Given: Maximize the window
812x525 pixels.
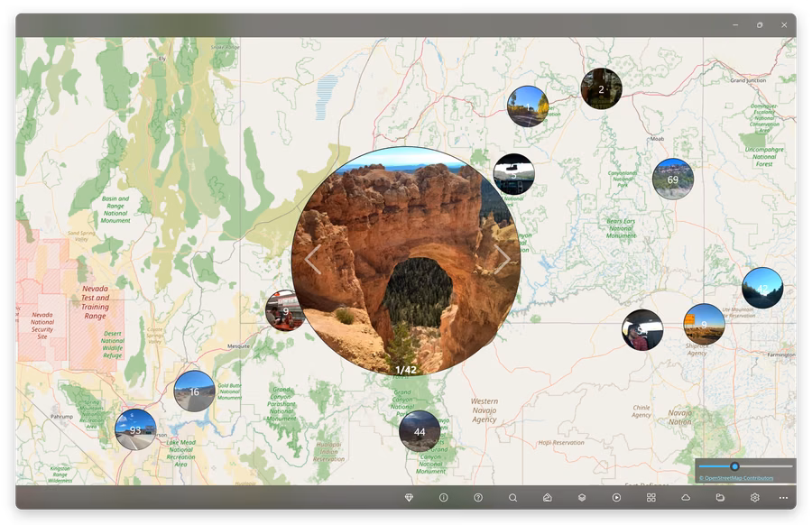Looking at the screenshot, I should (760, 25).
